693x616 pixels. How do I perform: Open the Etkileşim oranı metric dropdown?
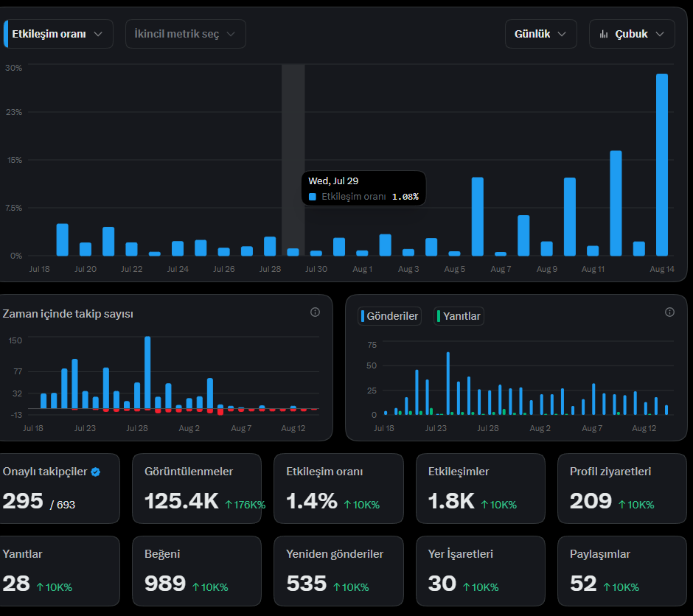58,34
